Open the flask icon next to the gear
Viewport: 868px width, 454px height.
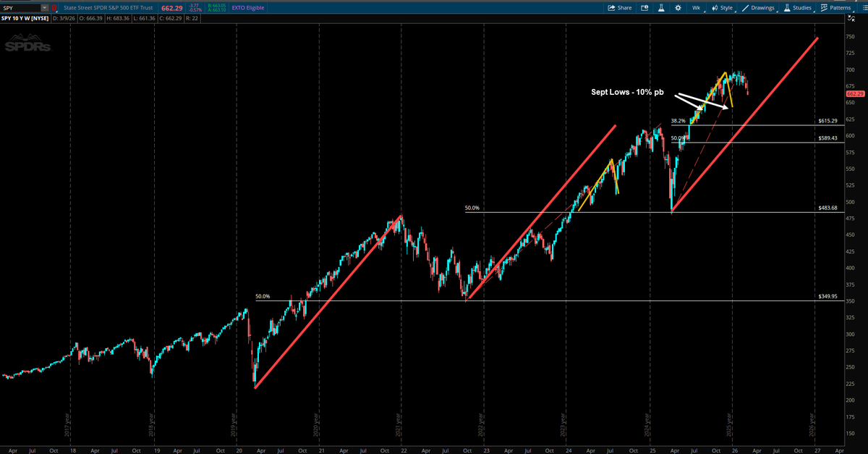pos(660,8)
